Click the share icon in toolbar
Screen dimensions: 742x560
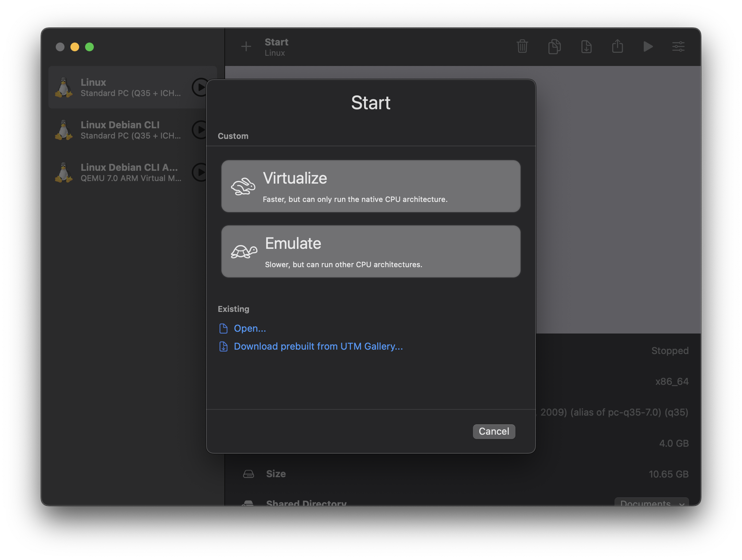coord(617,47)
